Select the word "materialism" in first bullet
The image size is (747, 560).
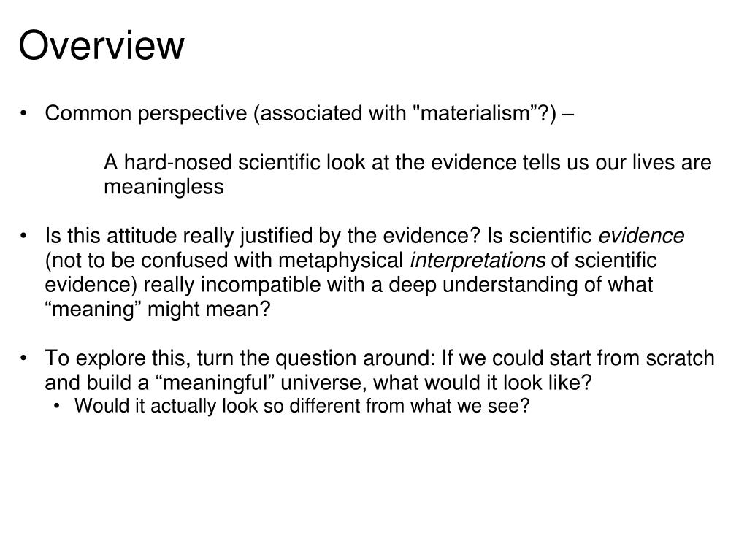476,113
